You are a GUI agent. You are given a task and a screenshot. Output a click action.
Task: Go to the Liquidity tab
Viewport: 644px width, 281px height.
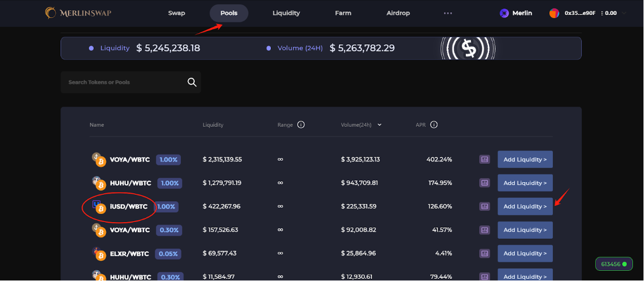point(286,13)
